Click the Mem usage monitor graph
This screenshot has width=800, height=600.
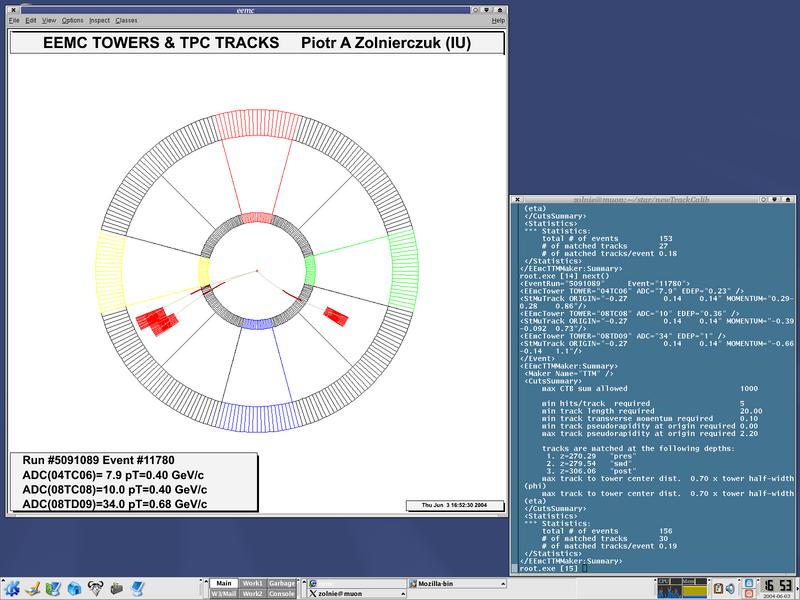click(x=694, y=588)
